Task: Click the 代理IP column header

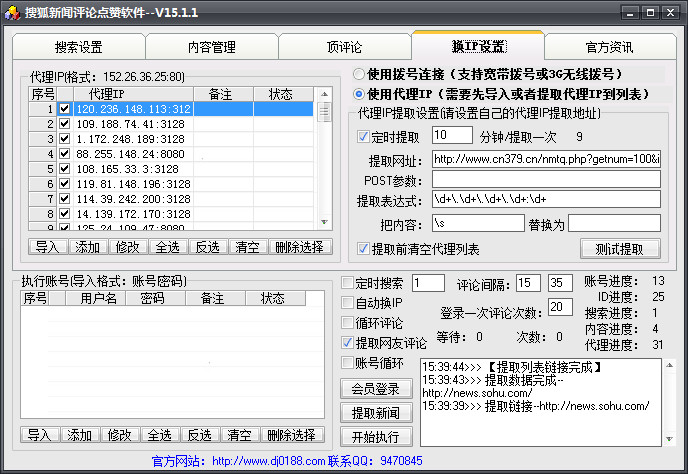Action: point(133,94)
